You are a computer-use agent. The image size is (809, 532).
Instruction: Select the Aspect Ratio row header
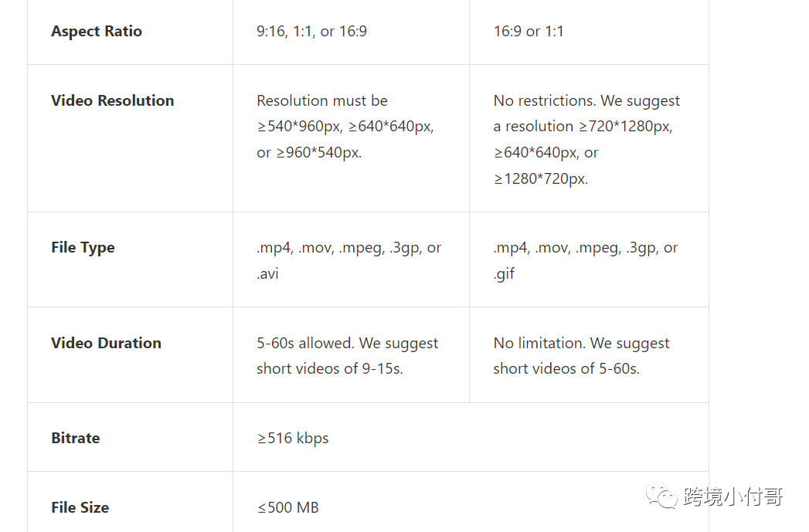click(x=97, y=32)
